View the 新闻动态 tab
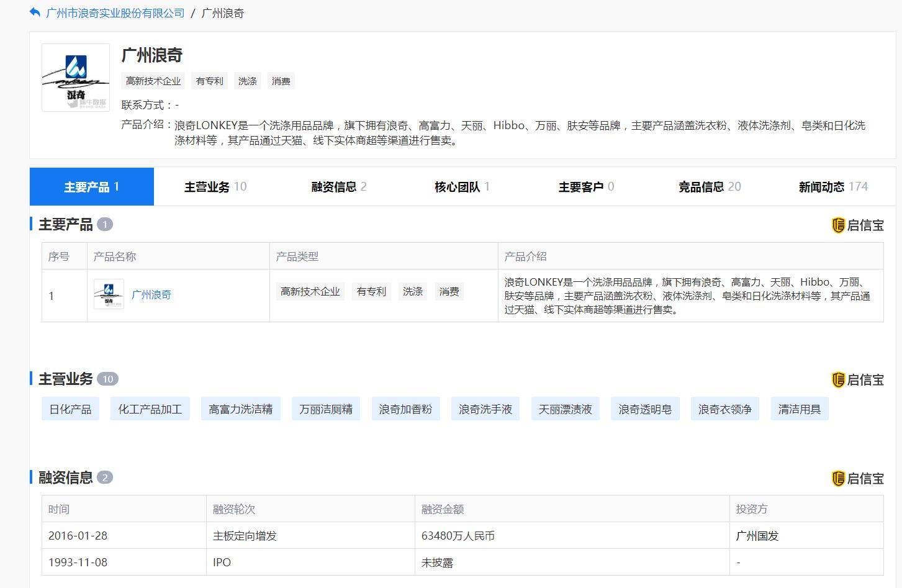This screenshot has width=902, height=588. pos(832,186)
